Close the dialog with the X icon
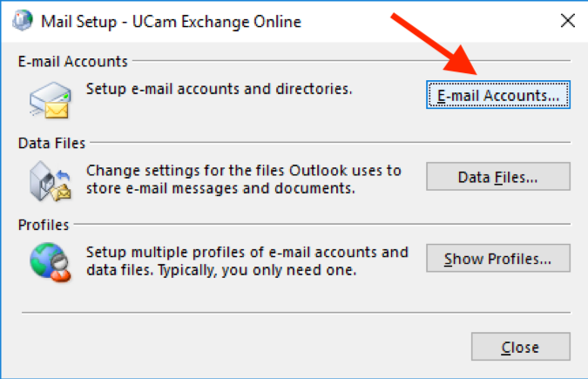The image size is (588, 379). [x=568, y=21]
